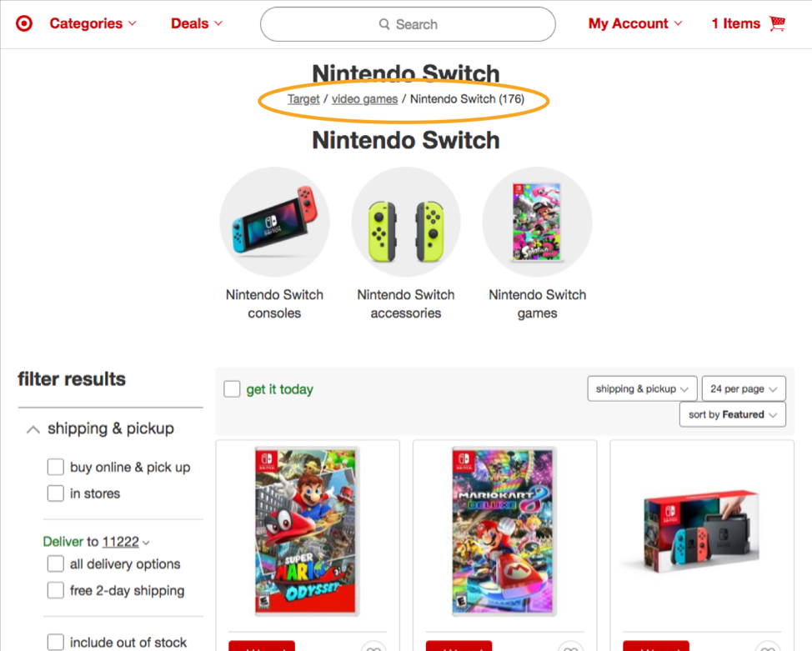Open the shopping cart icon

pos(777,23)
